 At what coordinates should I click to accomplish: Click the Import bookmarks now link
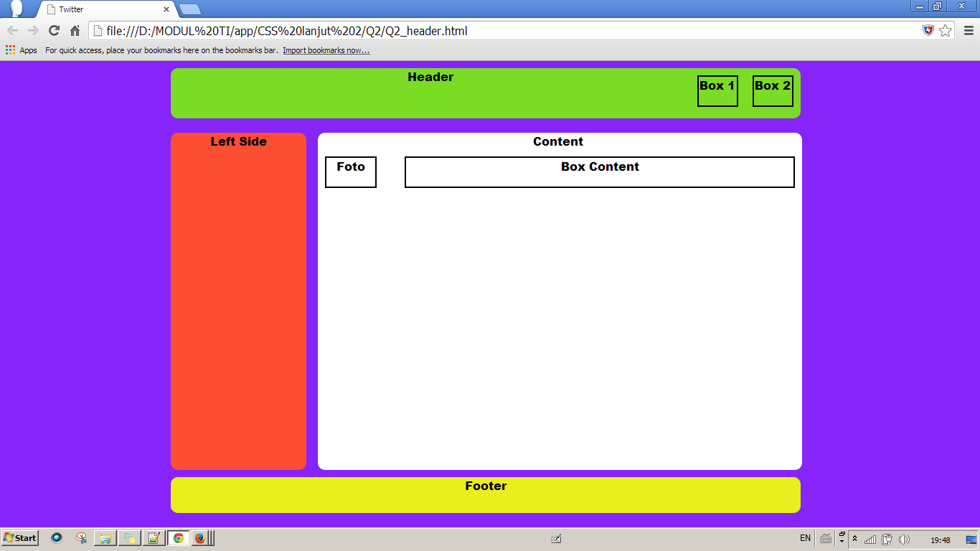[x=326, y=50]
